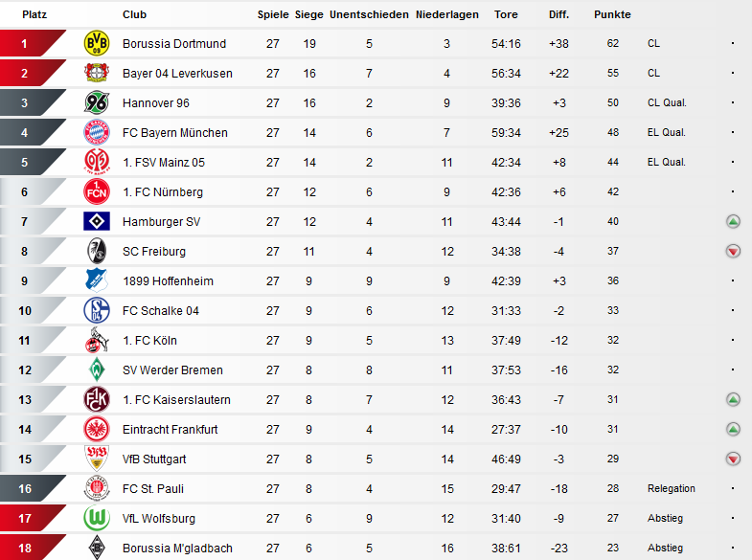752x560 pixels.
Task: Open the 1899 Hoffenheim club link
Action: click(168, 281)
